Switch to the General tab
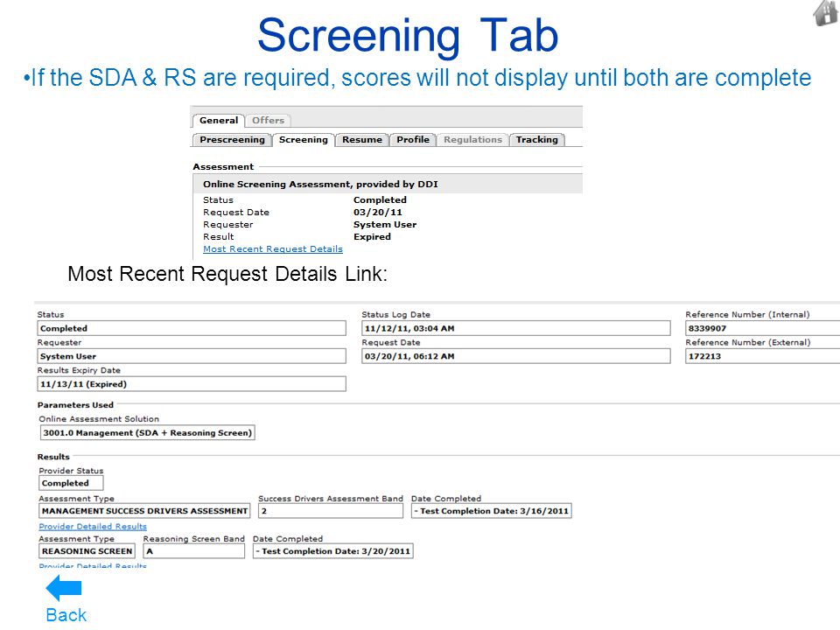This screenshot has height=630, width=840. click(219, 121)
